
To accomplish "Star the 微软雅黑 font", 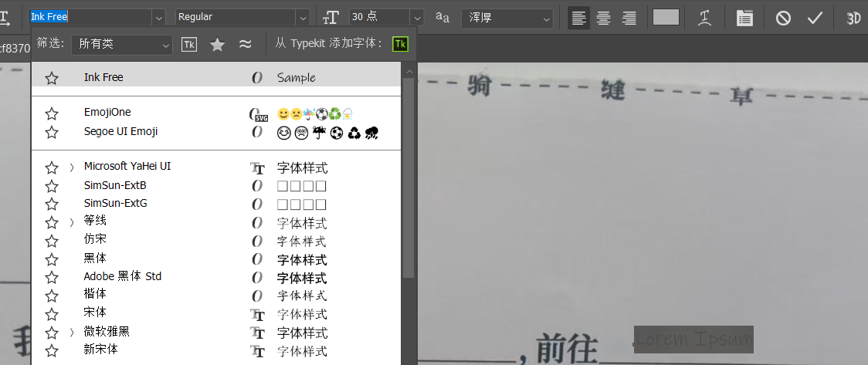I will coord(52,333).
